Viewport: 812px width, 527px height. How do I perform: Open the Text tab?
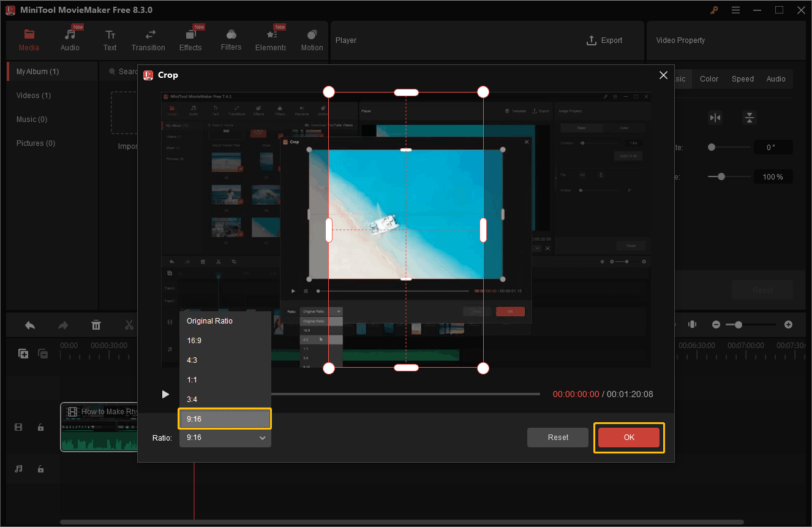(x=110, y=40)
